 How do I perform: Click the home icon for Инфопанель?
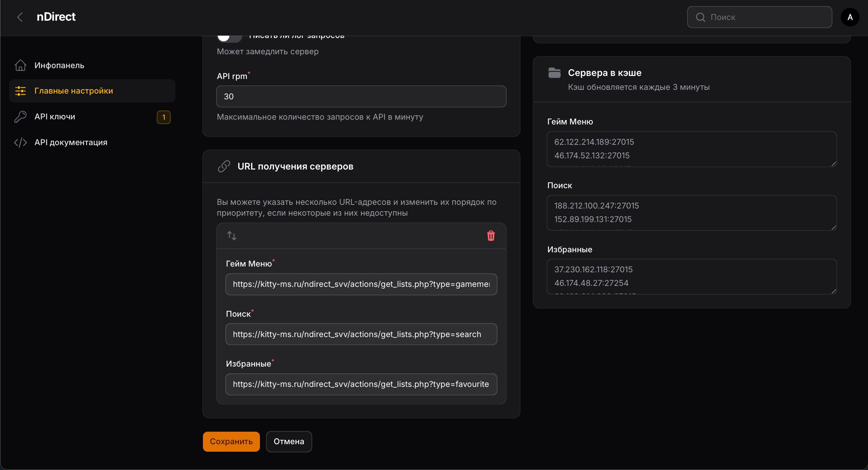[20, 65]
